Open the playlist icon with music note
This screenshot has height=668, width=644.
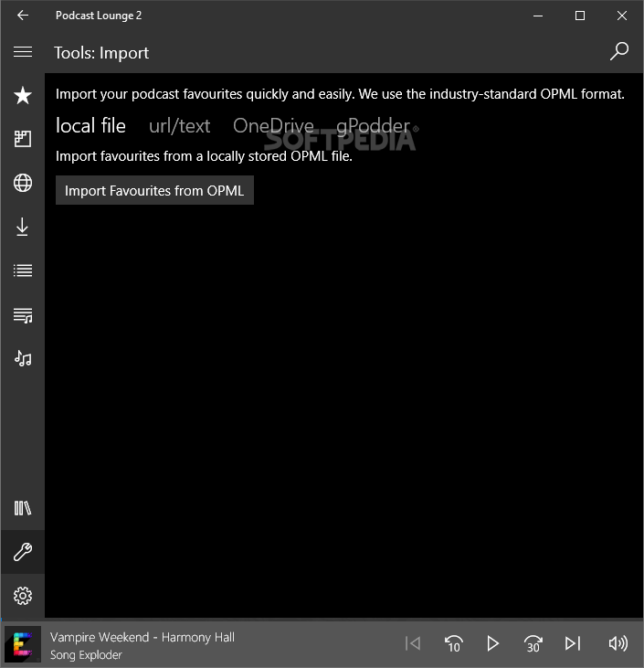(x=23, y=315)
